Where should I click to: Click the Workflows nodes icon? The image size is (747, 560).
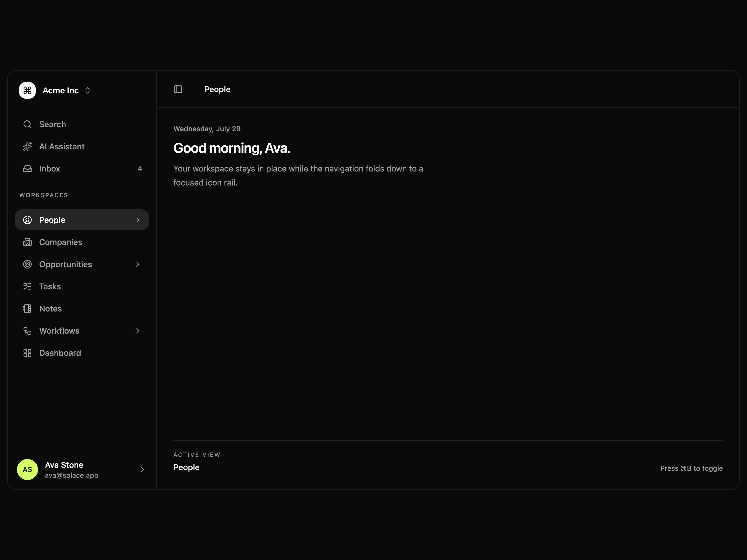(27, 331)
